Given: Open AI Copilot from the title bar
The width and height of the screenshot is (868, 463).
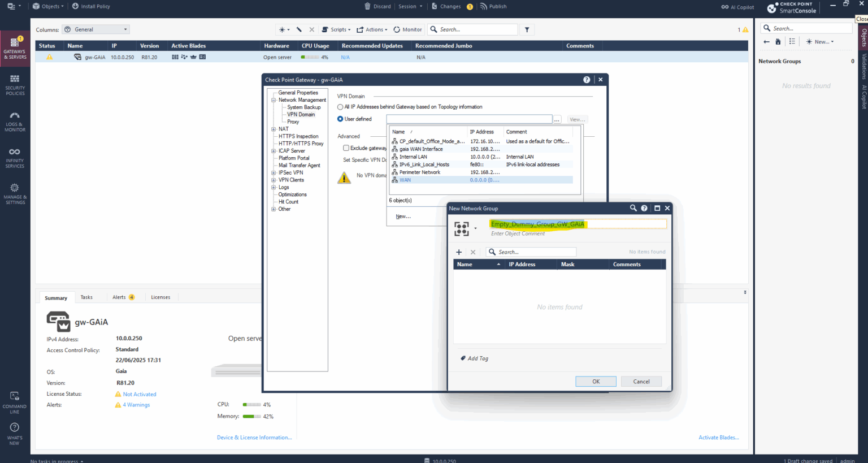Looking at the screenshot, I should point(737,6).
